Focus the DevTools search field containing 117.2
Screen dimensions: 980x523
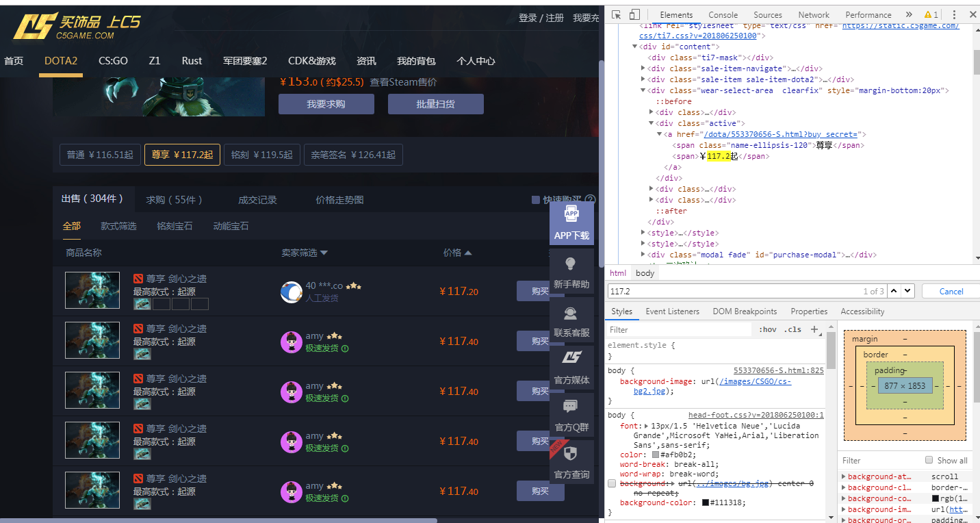point(746,291)
